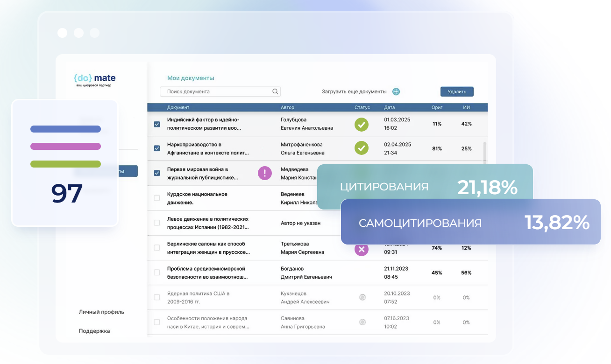The image size is (611, 364).
Task: Click the Удалить button
Action: [456, 91]
